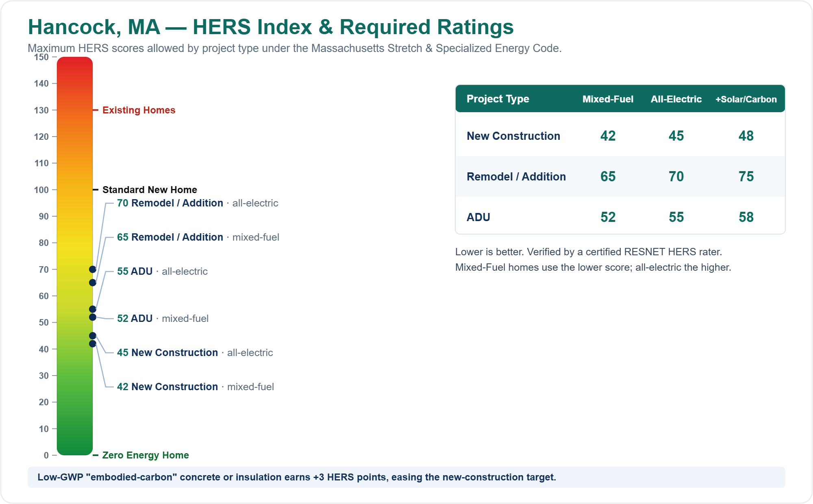Click the 100 axis tick label
This screenshot has height=504, width=813.
click(x=41, y=190)
